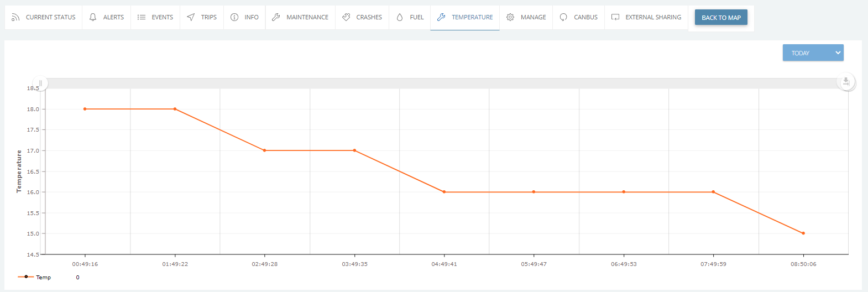Select the MAINTENANCE tab
Viewport: 868px width, 292px height.
(300, 17)
